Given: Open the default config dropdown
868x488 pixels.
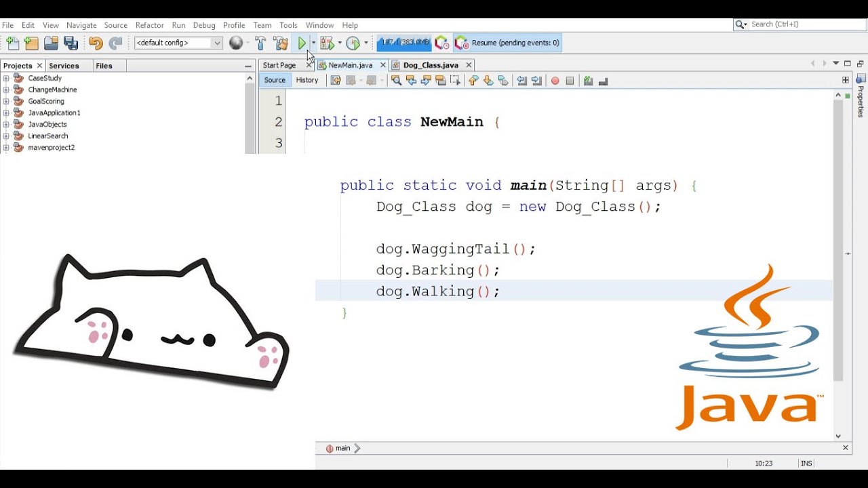Looking at the screenshot, I should tap(178, 43).
